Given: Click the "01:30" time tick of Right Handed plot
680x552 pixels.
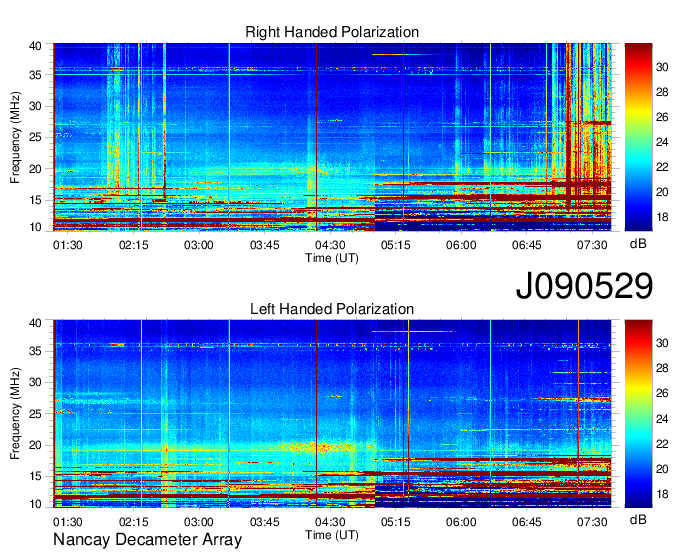Looking at the screenshot, I should pos(68,245).
